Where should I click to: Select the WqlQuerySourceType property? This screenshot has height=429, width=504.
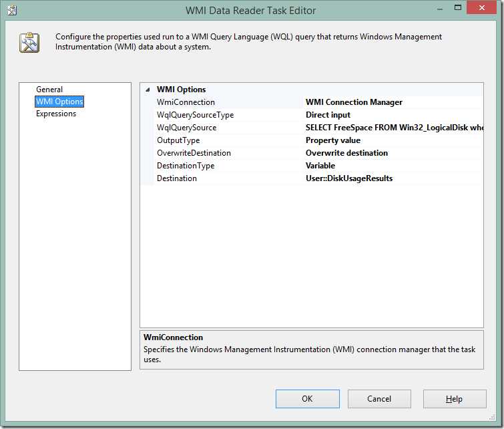point(195,115)
